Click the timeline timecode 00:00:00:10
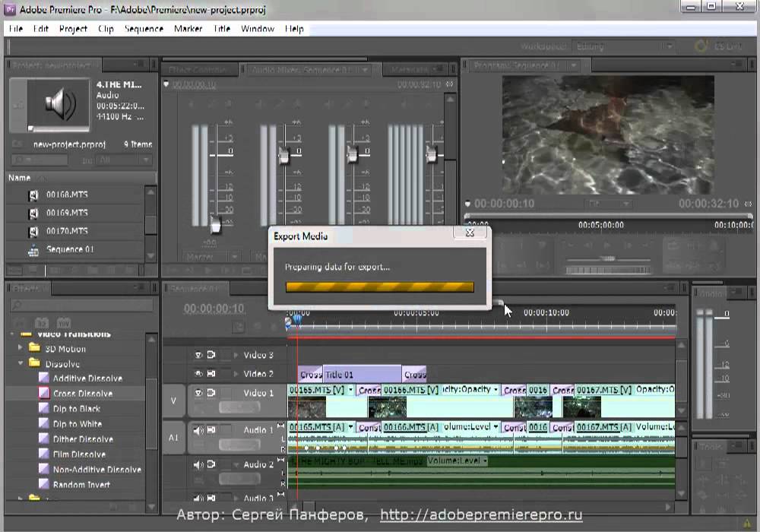 (214, 309)
